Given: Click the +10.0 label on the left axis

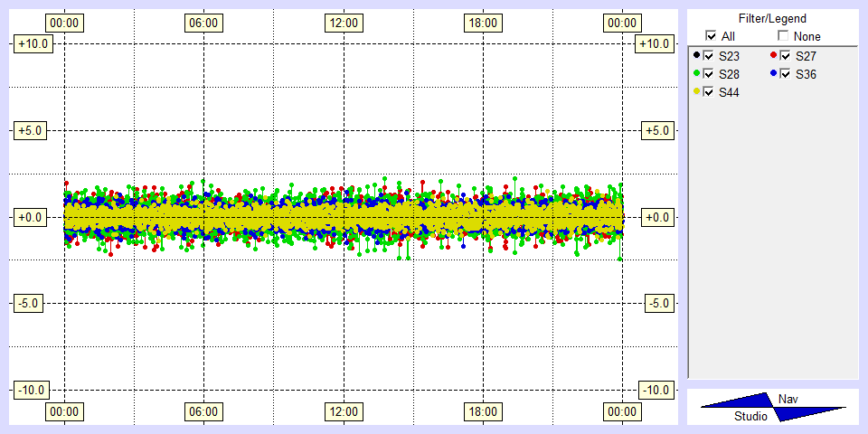Looking at the screenshot, I should (x=33, y=43).
